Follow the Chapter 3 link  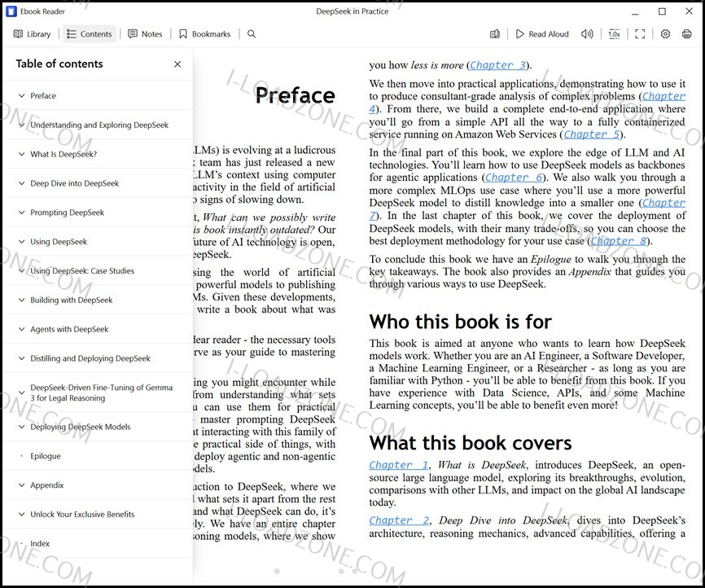point(497,65)
